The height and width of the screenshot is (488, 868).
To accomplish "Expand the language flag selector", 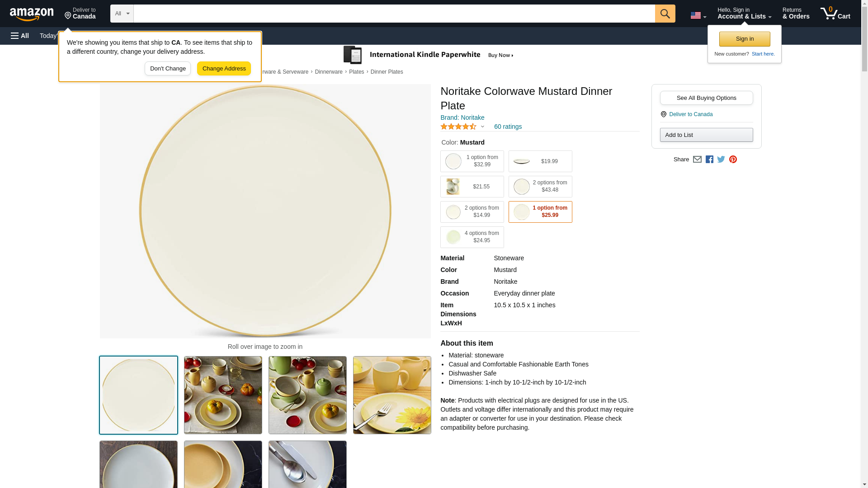I will coord(698,15).
